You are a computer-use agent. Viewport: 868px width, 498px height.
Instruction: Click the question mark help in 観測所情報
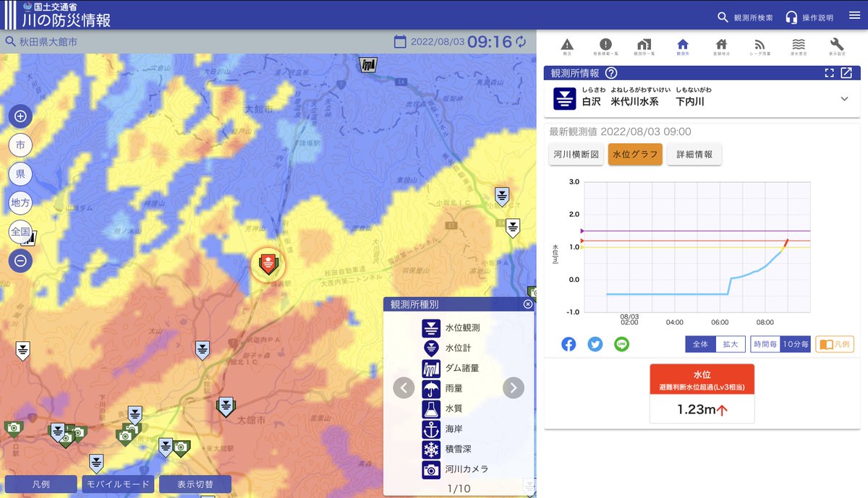(611, 73)
